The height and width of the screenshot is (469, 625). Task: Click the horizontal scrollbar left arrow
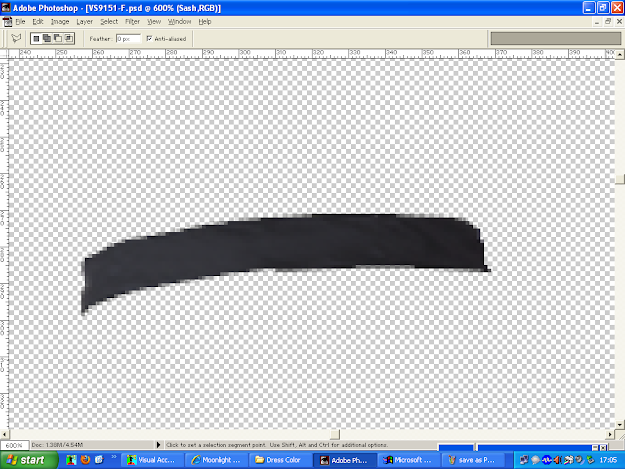click(x=4, y=434)
